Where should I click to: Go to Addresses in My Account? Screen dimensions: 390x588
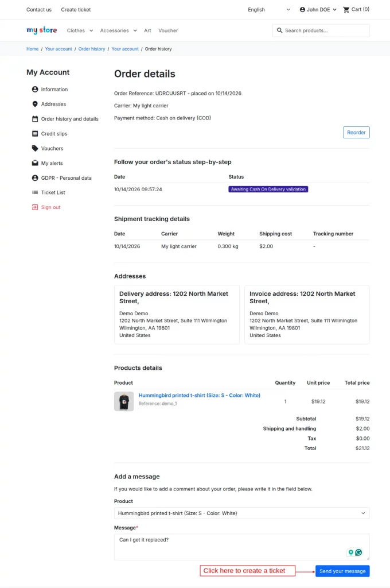click(53, 105)
